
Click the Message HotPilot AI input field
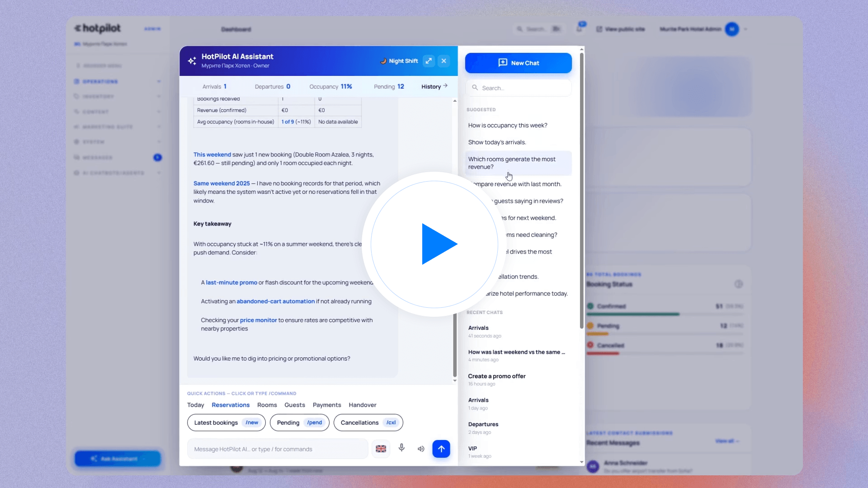pos(278,449)
